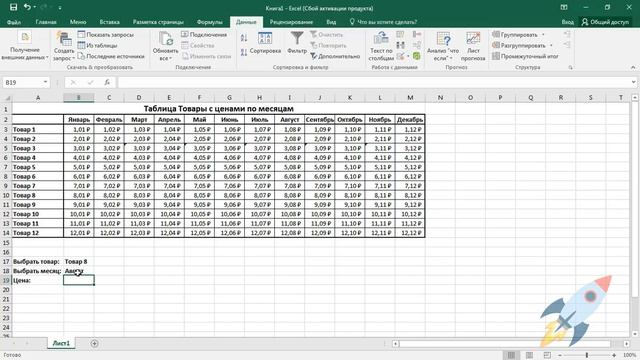The width and height of the screenshot is (640, 360).
Task: Open Получение внешних данных dropdown
Action: point(25,46)
